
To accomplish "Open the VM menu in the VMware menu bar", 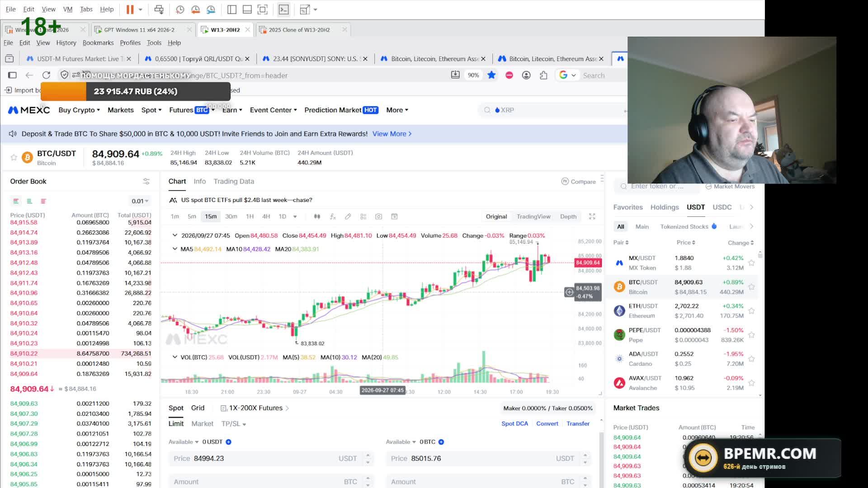I will [68, 9].
